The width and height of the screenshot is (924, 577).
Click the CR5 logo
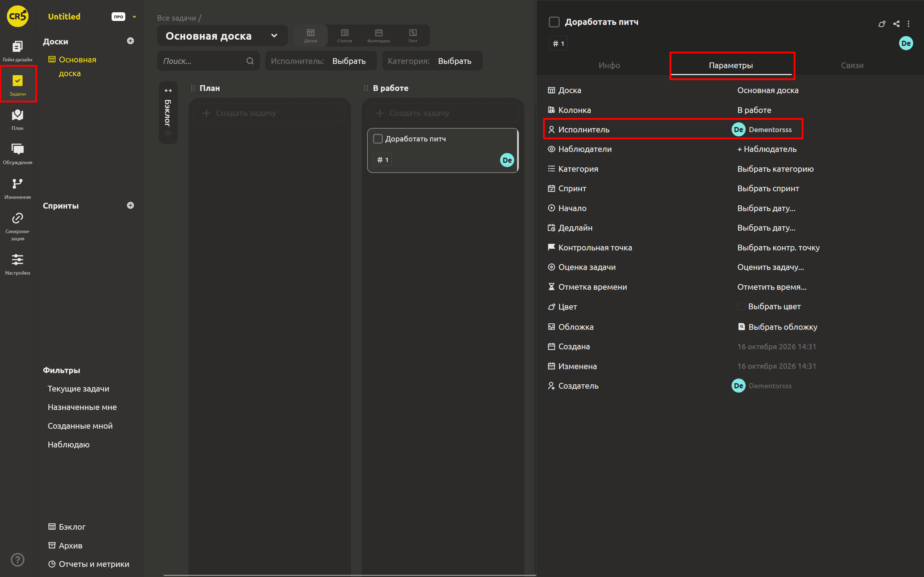18,16
